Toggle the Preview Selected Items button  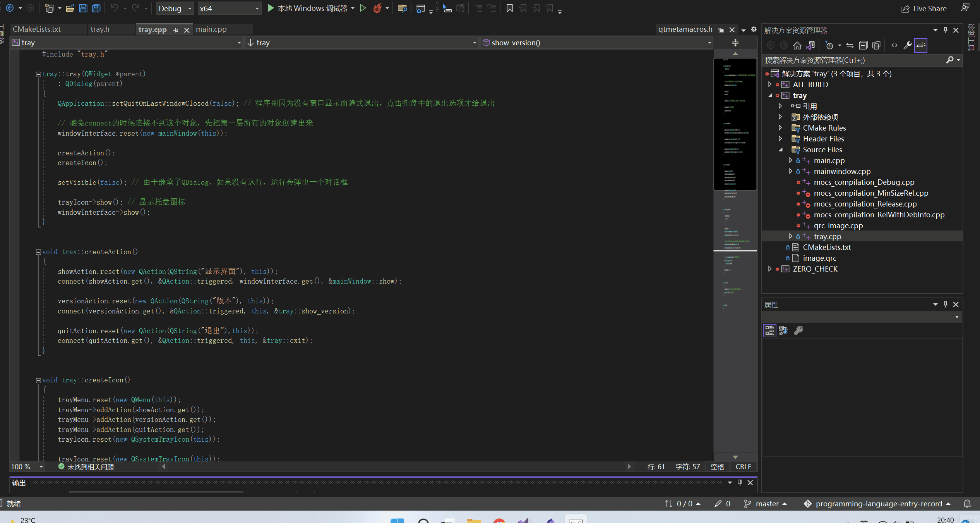[x=921, y=45]
